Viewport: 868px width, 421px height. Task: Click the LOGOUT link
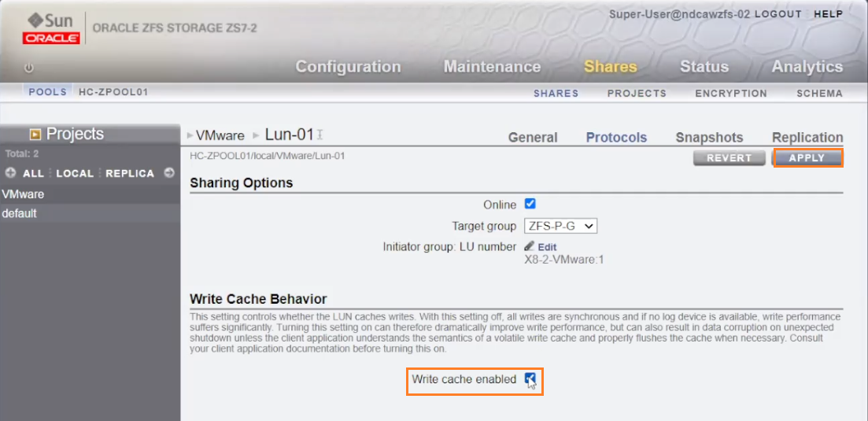click(x=778, y=14)
